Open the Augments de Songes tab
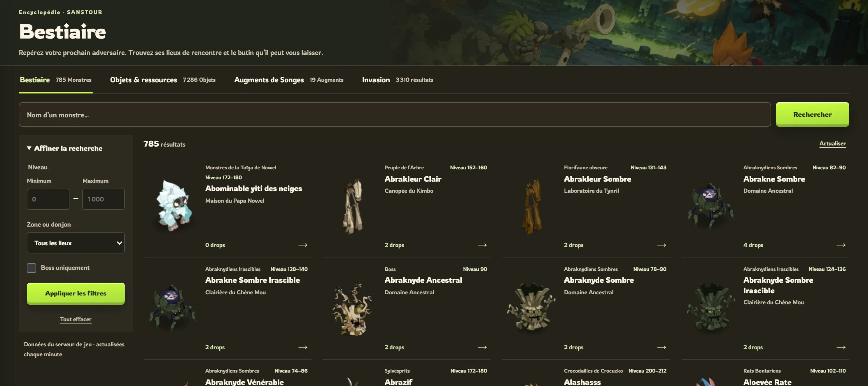 pyautogui.click(x=289, y=80)
